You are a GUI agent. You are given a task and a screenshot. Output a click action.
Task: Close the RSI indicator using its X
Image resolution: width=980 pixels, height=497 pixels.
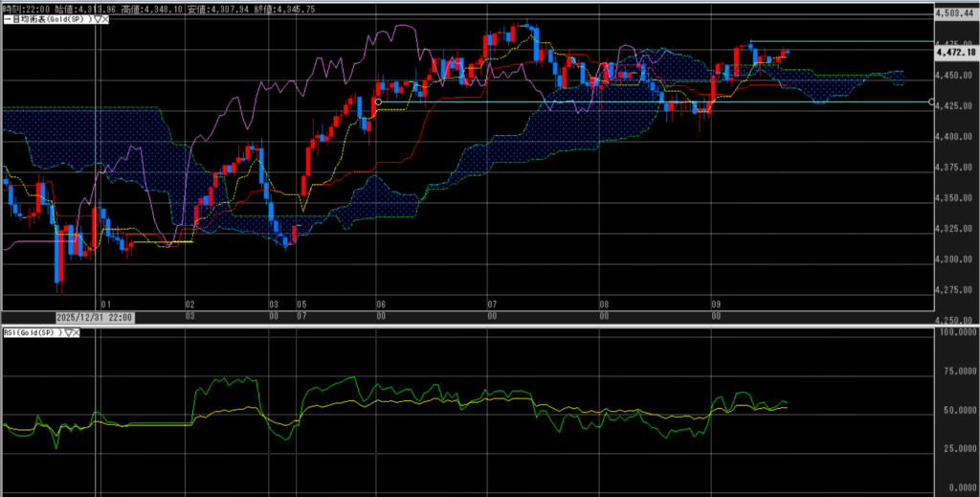tap(76, 332)
